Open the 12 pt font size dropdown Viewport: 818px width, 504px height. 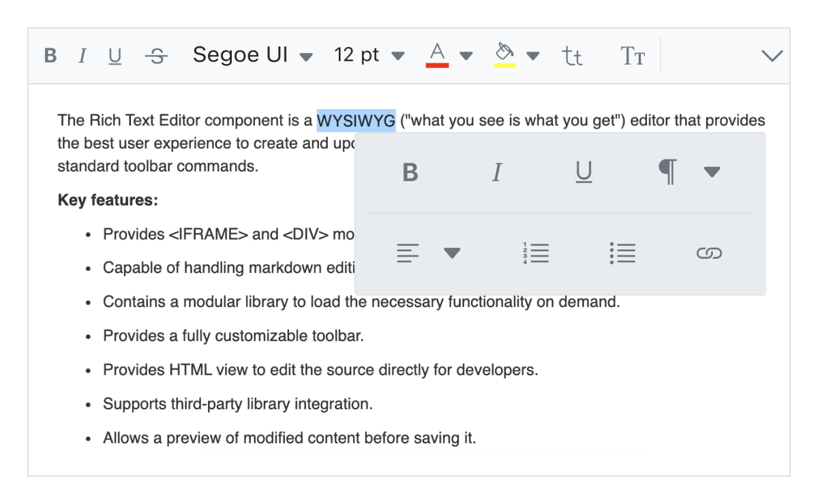tap(369, 55)
